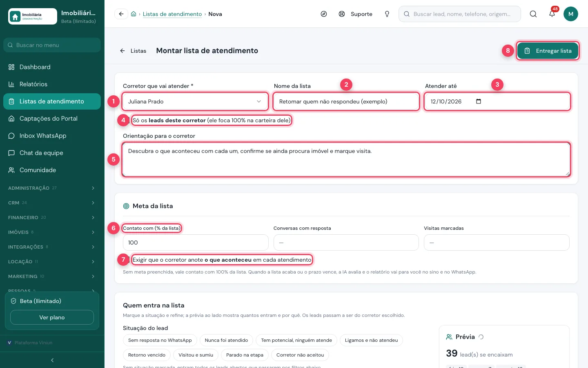
Task: Click Visitas marcadas field
Action: coord(497,242)
